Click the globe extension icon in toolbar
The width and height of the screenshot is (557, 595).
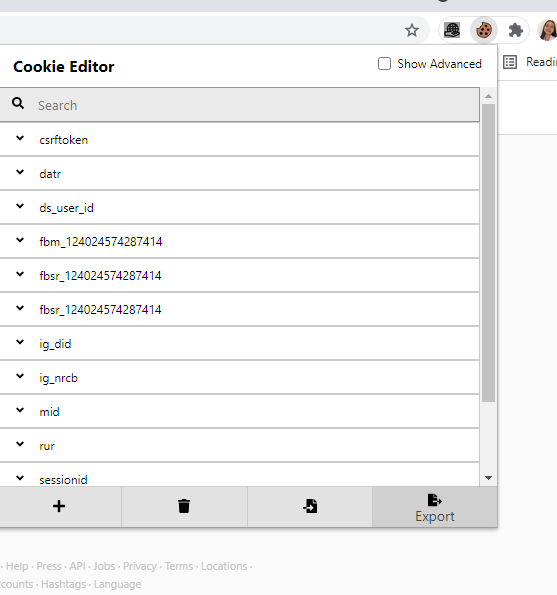click(x=452, y=30)
